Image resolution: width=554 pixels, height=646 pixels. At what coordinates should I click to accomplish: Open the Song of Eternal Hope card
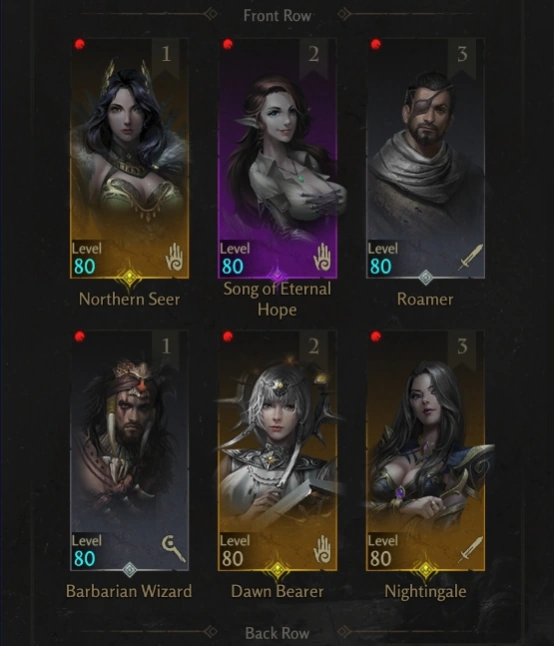[277, 158]
